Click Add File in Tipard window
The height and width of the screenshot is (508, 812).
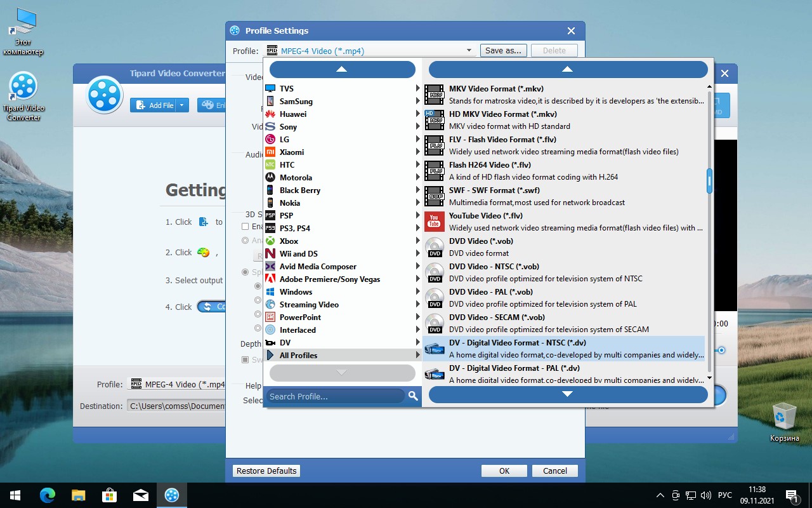tap(154, 105)
